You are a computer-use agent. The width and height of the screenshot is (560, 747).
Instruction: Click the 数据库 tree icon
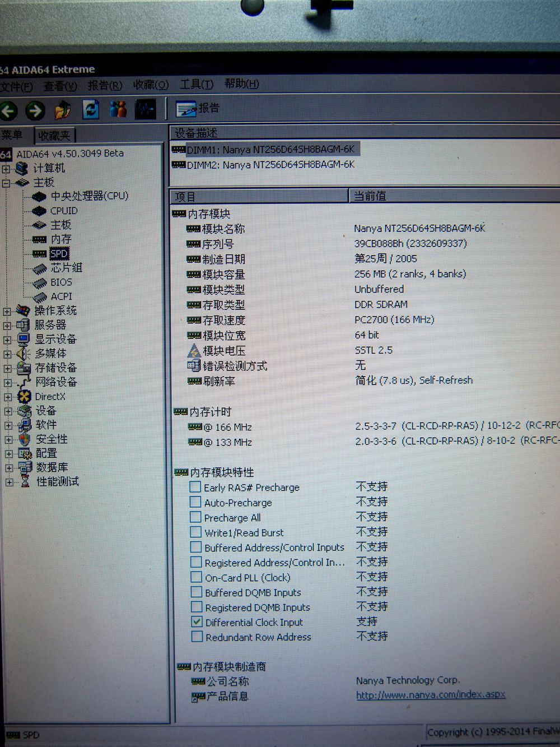point(25,467)
